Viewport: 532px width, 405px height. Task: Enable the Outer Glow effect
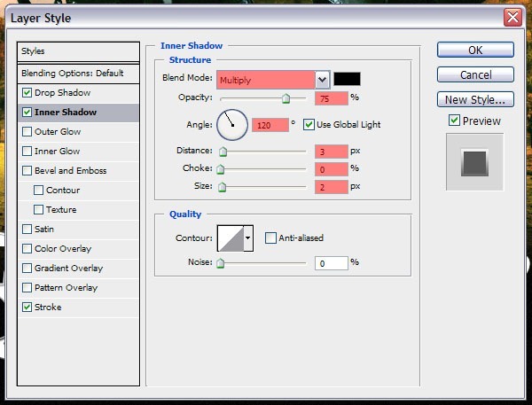[x=27, y=132]
